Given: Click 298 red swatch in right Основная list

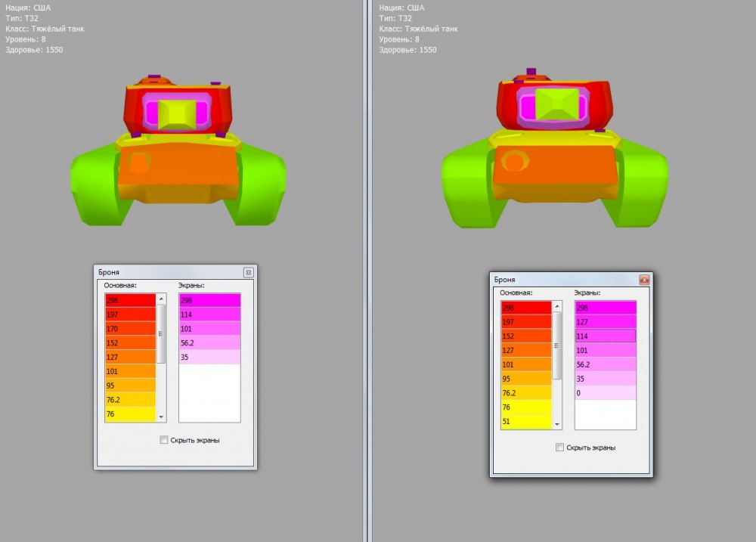Looking at the screenshot, I should (x=525, y=308).
